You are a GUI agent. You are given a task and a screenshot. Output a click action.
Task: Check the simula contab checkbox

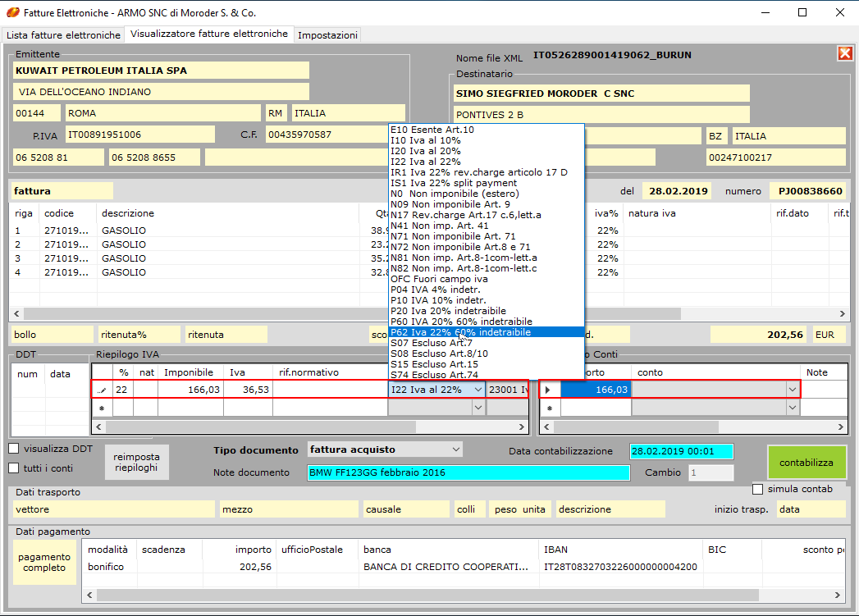pos(758,489)
